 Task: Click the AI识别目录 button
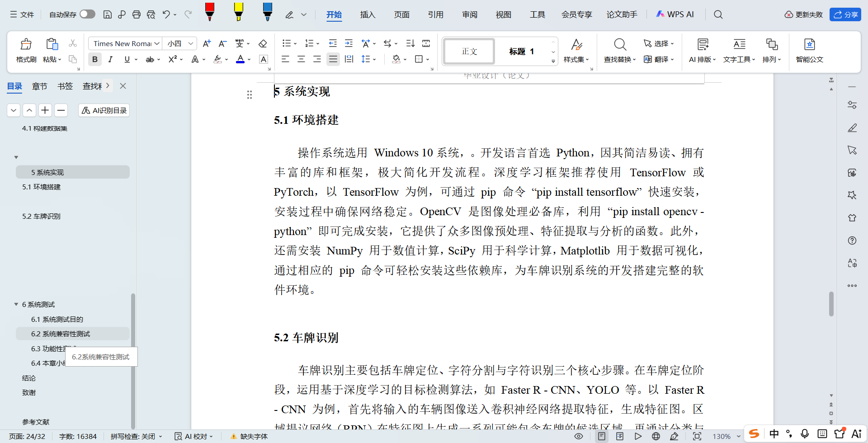click(104, 110)
